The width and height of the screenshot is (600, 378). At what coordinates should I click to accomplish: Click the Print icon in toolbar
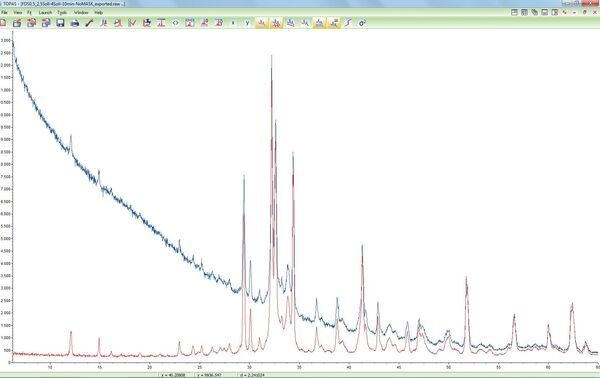75,23
